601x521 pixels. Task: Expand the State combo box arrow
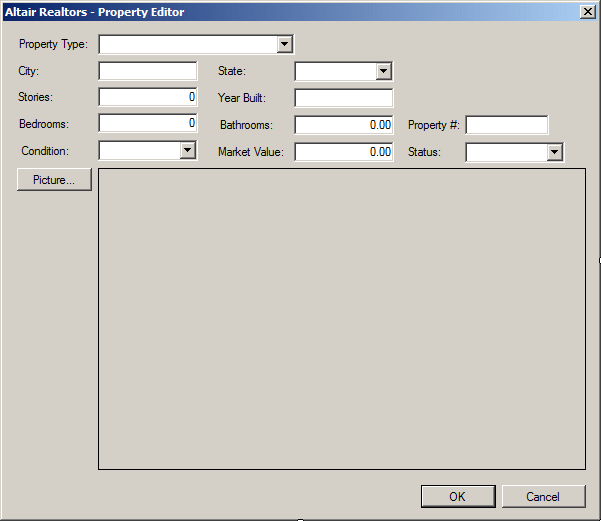tap(383, 71)
